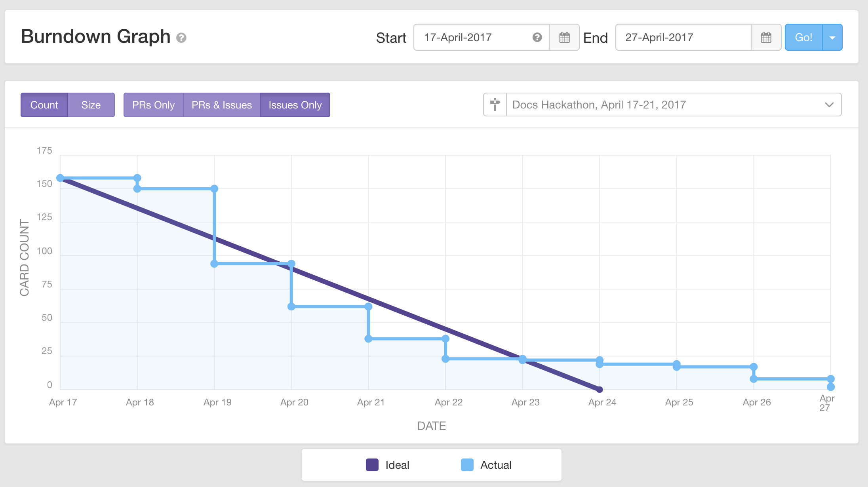Click the Actual legend color marker

(466, 465)
